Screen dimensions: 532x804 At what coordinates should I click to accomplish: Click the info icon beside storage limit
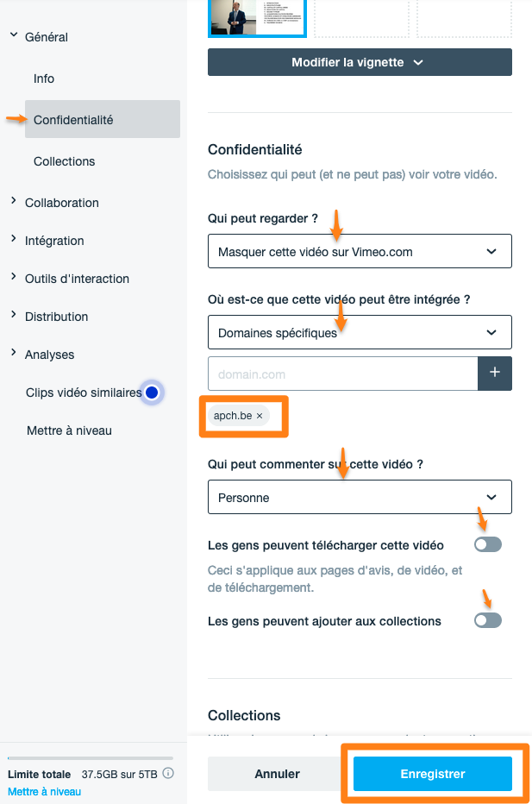point(168,773)
